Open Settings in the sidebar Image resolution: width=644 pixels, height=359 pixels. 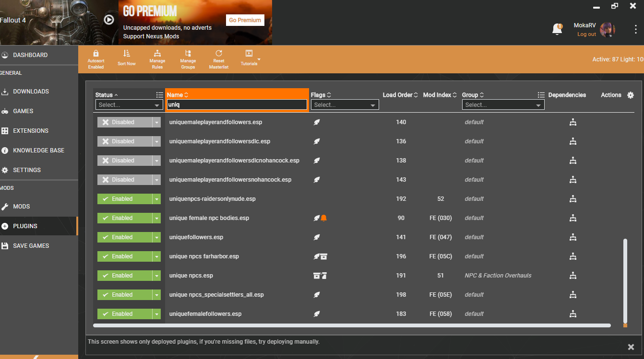(39, 170)
